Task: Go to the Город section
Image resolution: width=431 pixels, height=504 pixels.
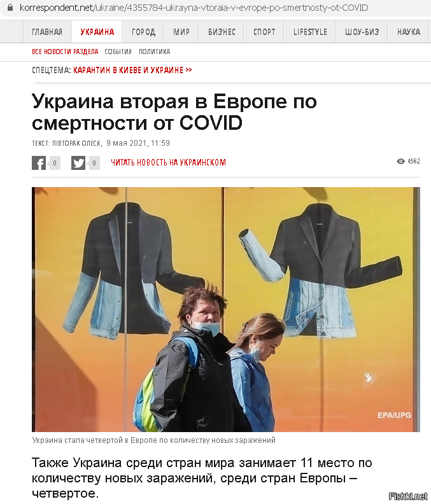Action: [143, 32]
